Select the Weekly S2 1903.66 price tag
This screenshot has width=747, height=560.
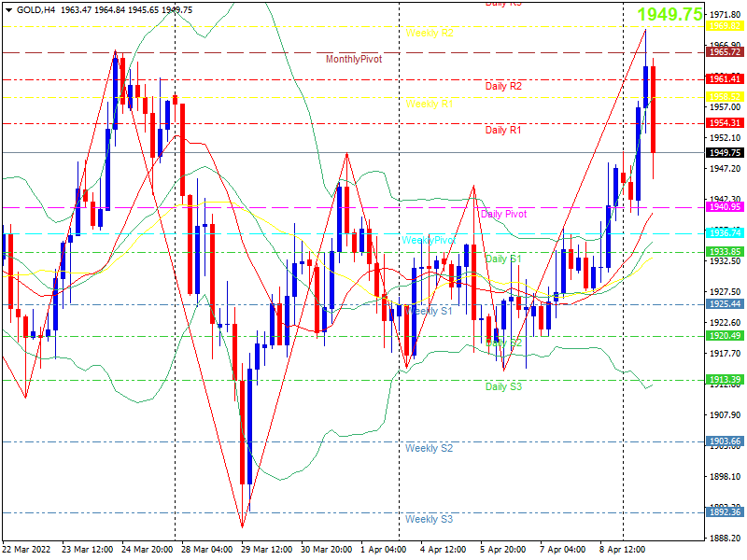click(x=725, y=441)
